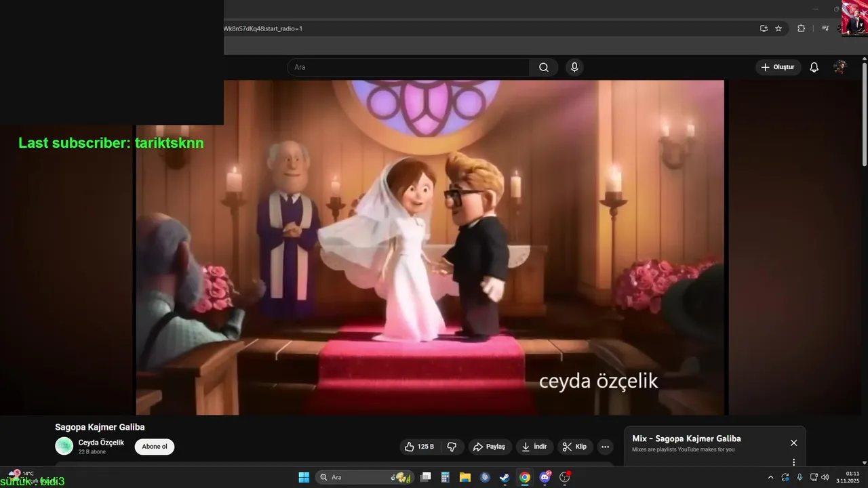
Task: Open the YouTube account avatar menu
Action: pyautogui.click(x=840, y=67)
